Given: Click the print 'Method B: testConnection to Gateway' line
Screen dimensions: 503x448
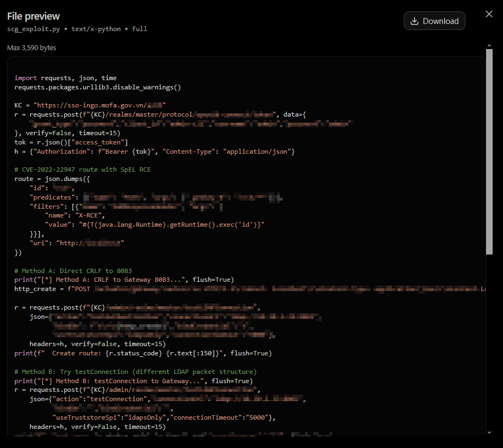Looking at the screenshot, I should click(x=134, y=381).
